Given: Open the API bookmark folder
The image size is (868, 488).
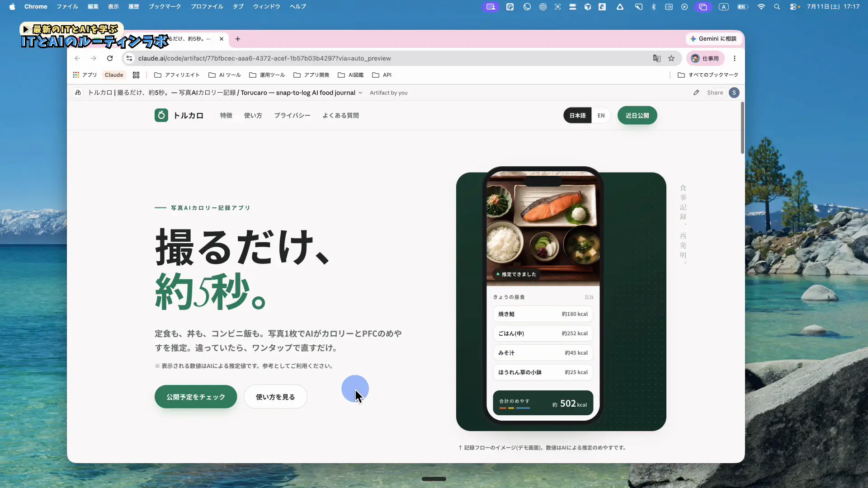Looking at the screenshot, I should (382, 75).
